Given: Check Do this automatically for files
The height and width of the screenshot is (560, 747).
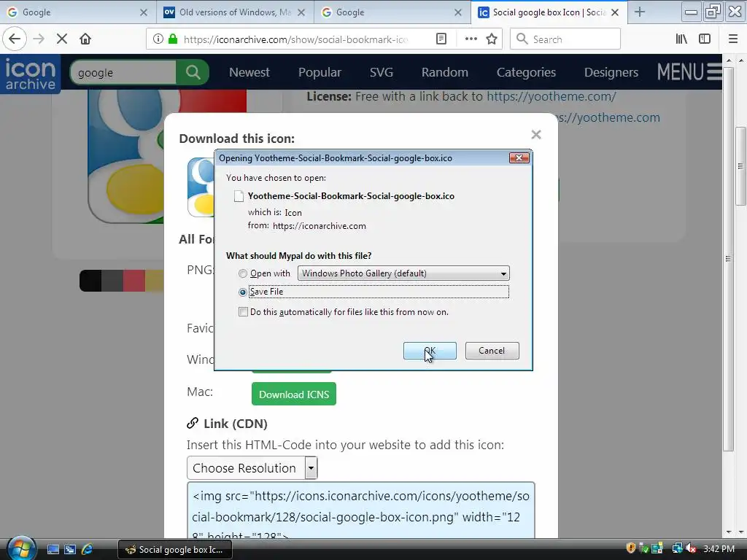Looking at the screenshot, I should point(243,312).
